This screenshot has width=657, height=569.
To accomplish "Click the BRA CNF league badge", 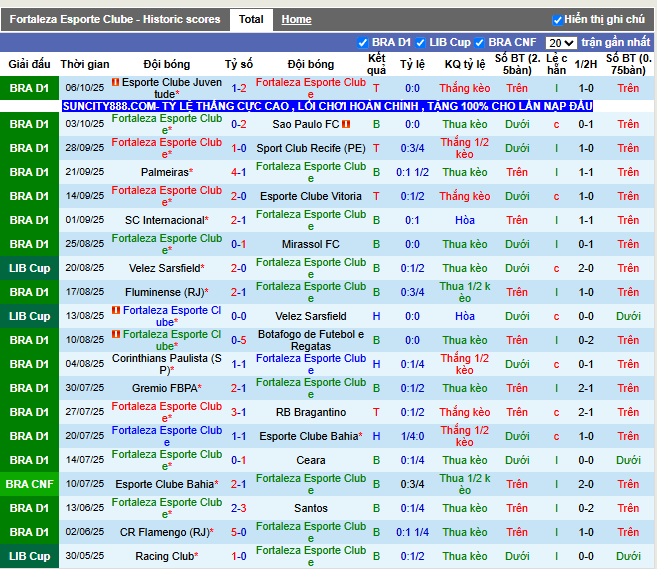I will coord(29,484).
